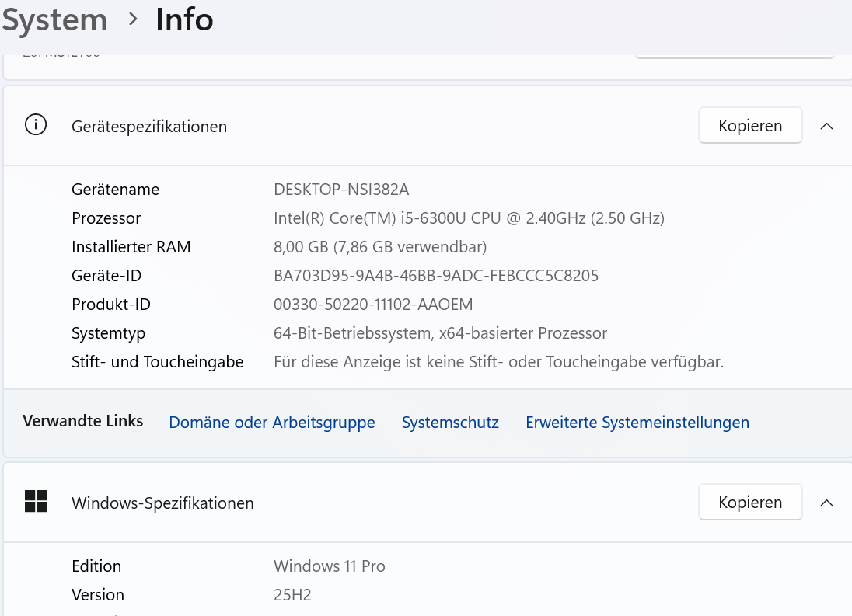
Task: Click the Windows-Spezifikationen section title
Action: (x=162, y=503)
